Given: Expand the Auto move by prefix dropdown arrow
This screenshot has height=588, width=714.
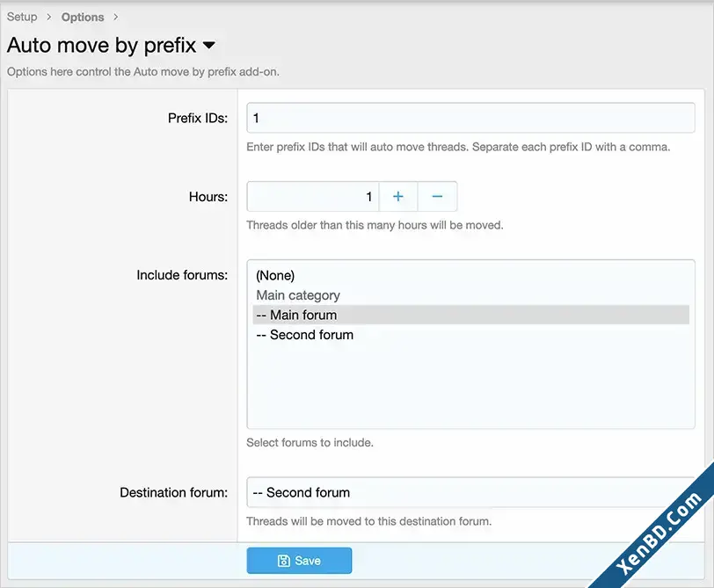Looking at the screenshot, I should (x=209, y=45).
